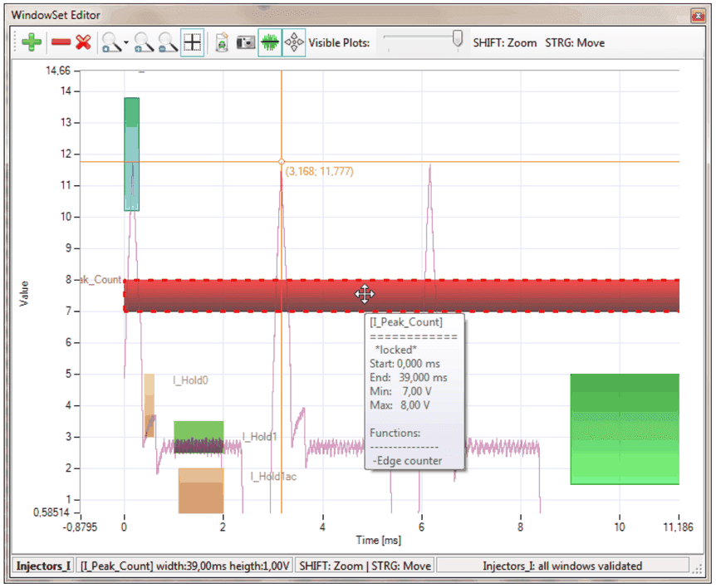This screenshot has height=588, width=716.
Task: Click the green plus add-window icon
Action: click(x=31, y=42)
